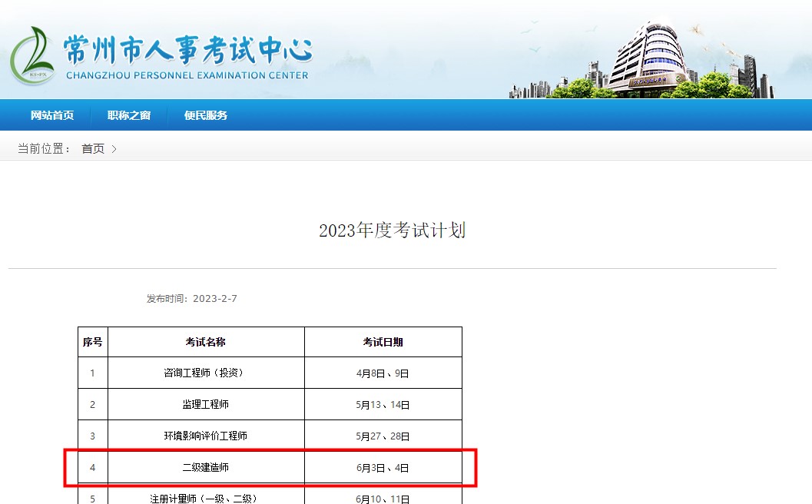Open the 便民服务 navigation menu item
Screen dimensions: 812x504
tap(204, 115)
